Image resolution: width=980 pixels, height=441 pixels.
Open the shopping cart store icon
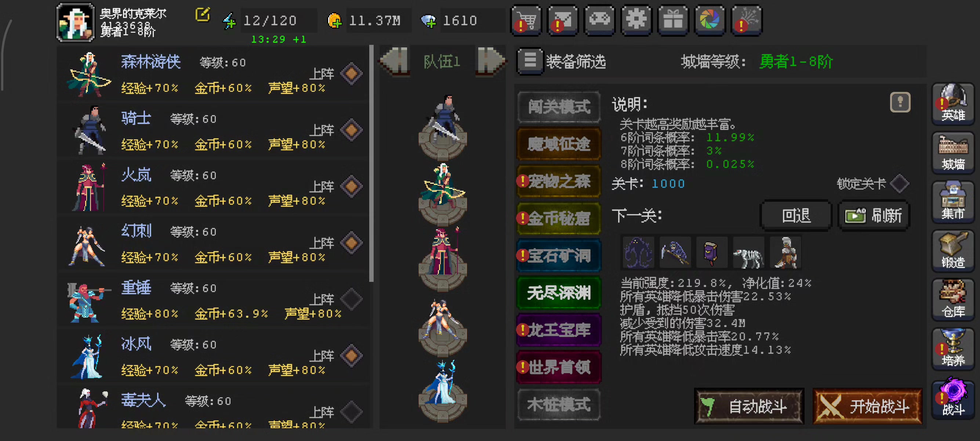tap(526, 20)
